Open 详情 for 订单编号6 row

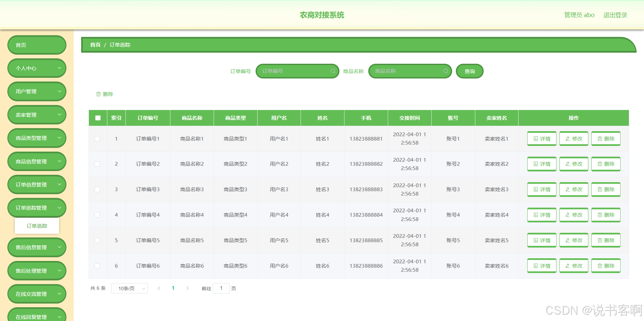click(542, 266)
